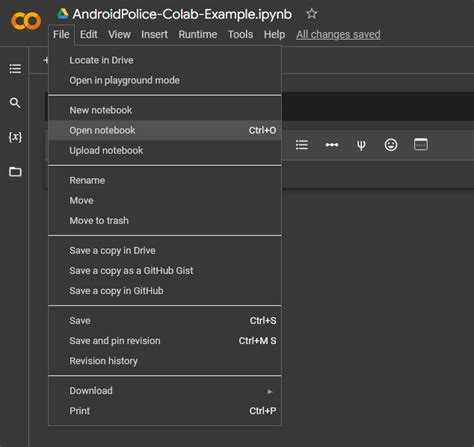Select Upload notebook
The width and height of the screenshot is (474, 447).
(x=165, y=150)
